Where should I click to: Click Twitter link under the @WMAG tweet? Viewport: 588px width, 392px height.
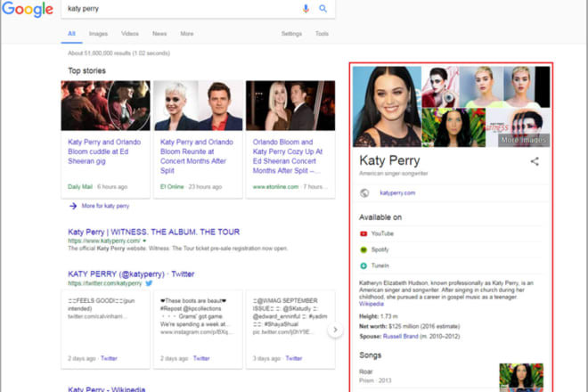294,358
